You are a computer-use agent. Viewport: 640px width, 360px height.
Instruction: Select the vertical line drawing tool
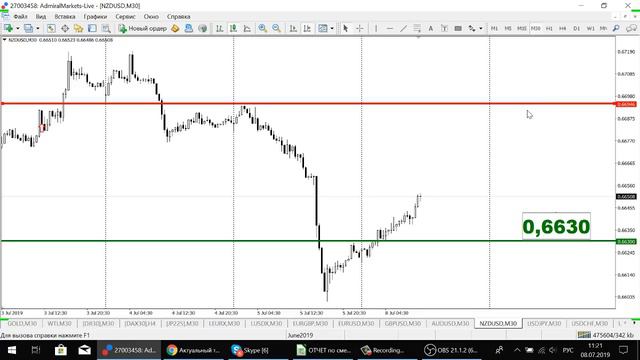[376, 28]
